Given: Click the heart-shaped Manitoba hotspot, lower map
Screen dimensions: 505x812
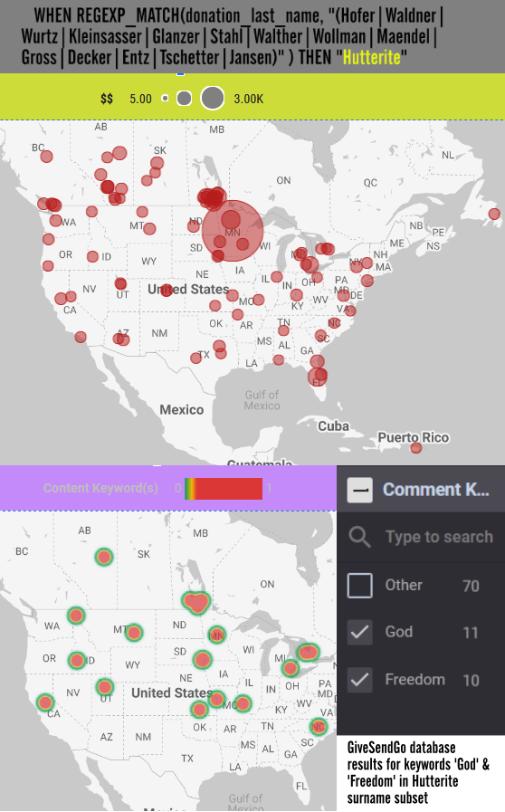Looking at the screenshot, I should [x=196, y=602].
